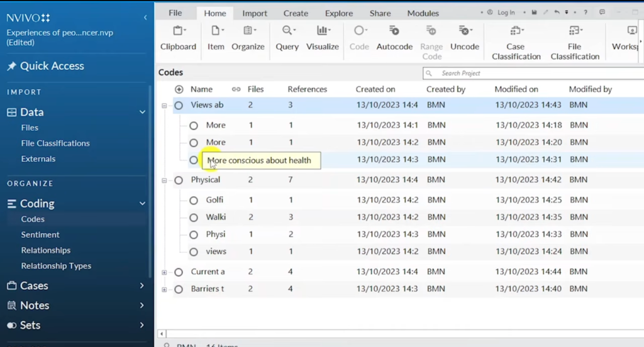This screenshot has height=347, width=644.
Task: Open Files under Data
Action: click(x=30, y=128)
